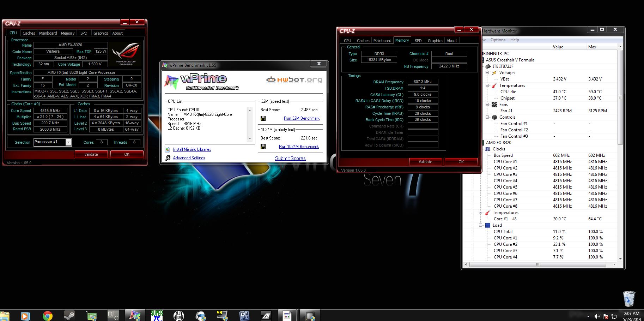Click Validate in the left CPU-Z window

(91, 154)
